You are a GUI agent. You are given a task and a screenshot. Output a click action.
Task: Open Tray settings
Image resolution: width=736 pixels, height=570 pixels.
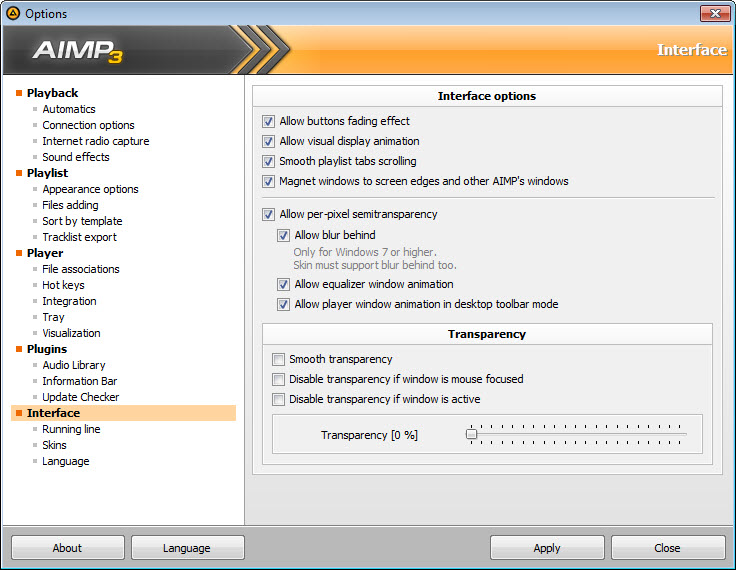point(53,317)
